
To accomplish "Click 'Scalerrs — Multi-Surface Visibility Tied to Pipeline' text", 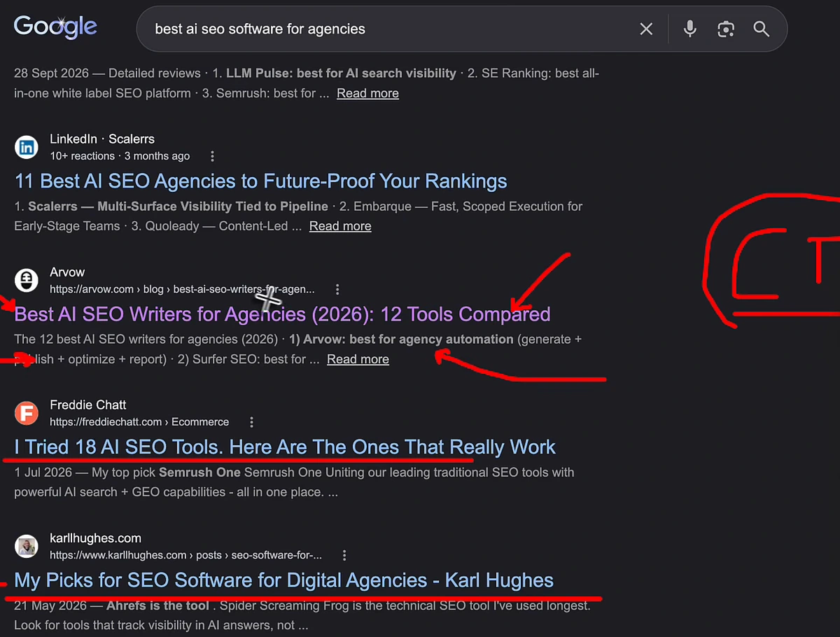I will click(178, 206).
